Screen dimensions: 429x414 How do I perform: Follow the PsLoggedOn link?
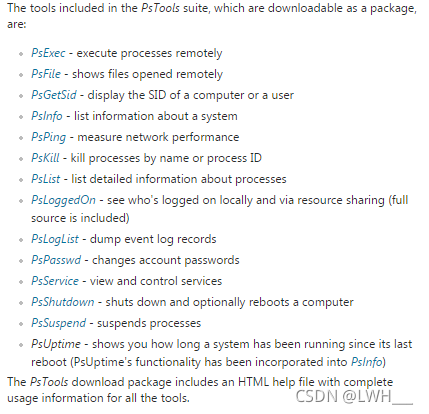[x=63, y=200]
